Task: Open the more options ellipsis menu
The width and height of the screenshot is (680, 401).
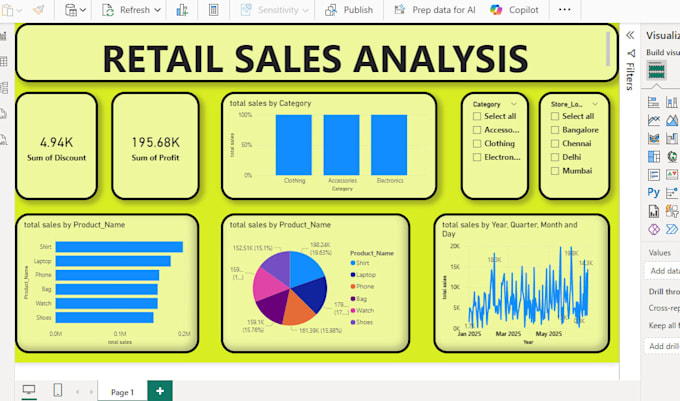Action: 565,10
